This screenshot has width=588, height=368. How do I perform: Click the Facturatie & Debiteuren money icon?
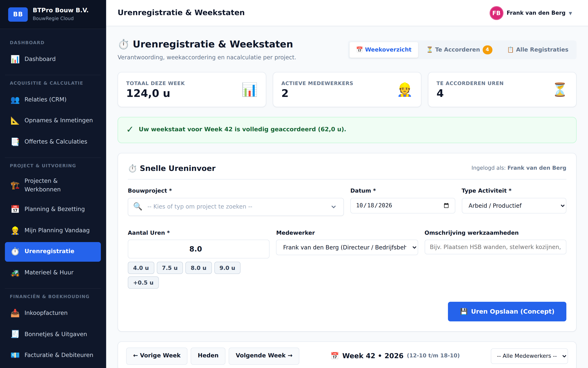pyautogui.click(x=15, y=355)
